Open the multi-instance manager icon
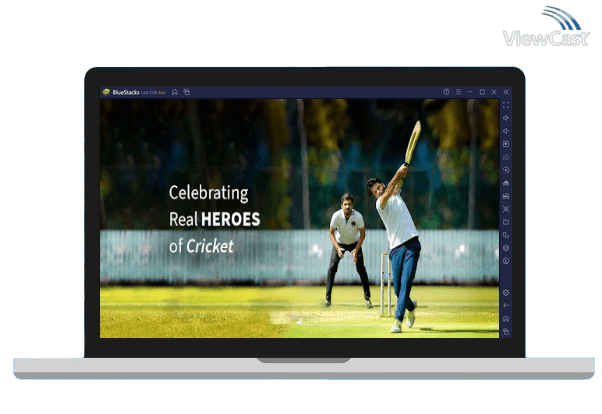Screen dimensions: 602x414 tap(506, 235)
